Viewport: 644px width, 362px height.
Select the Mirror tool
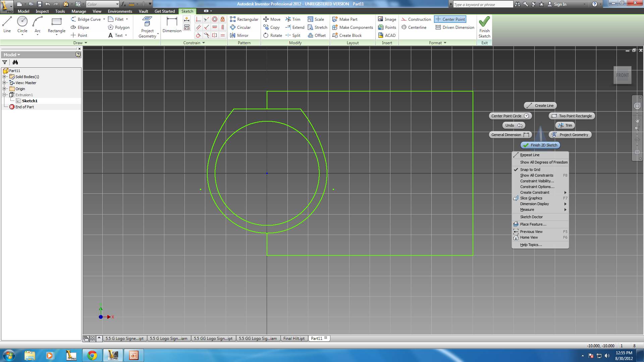tap(239, 35)
